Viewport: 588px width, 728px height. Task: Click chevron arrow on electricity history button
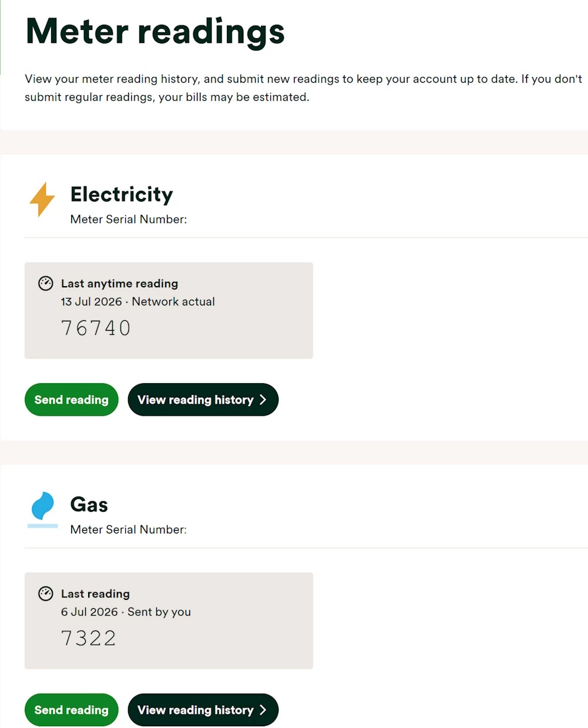[x=263, y=400]
